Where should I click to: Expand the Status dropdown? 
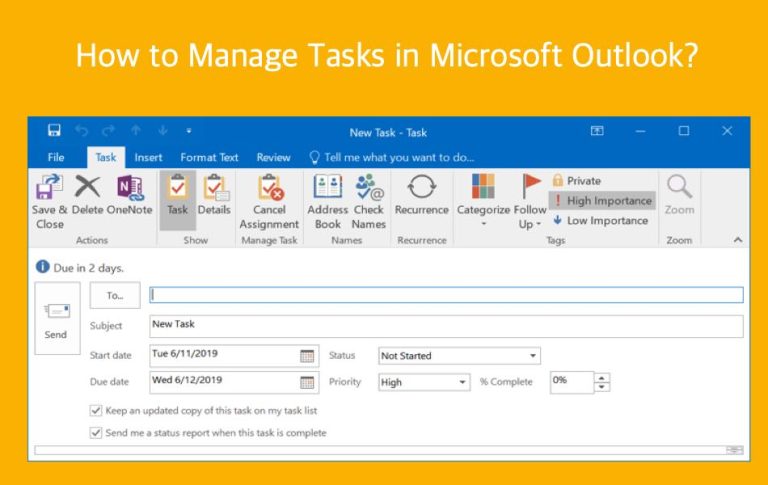[x=532, y=355]
